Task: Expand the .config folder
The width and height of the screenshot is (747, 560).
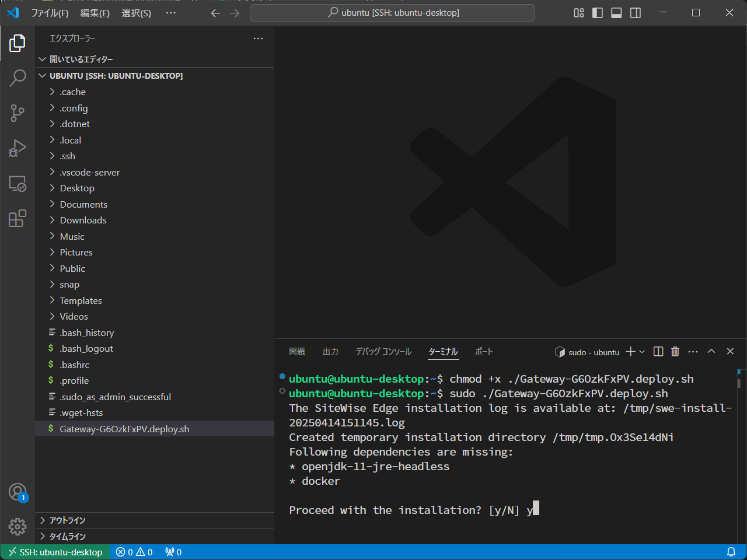Action: [x=155, y=108]
